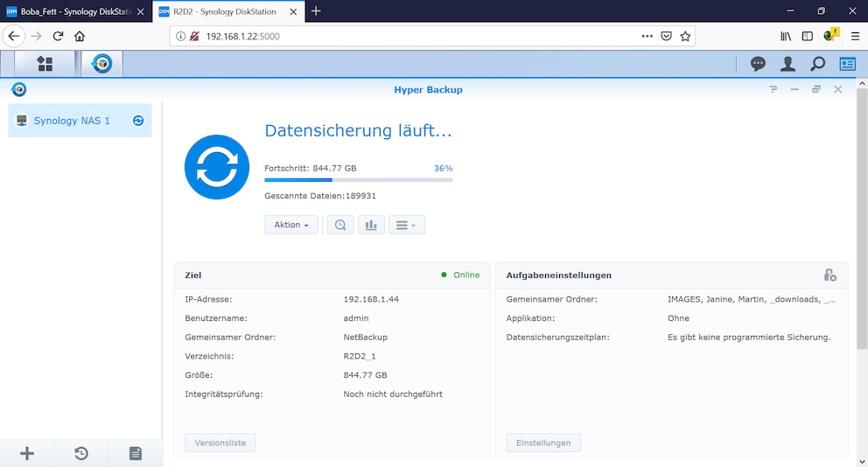
Task: Open the DSM notifications speech bubble
Action: [758, 64]
